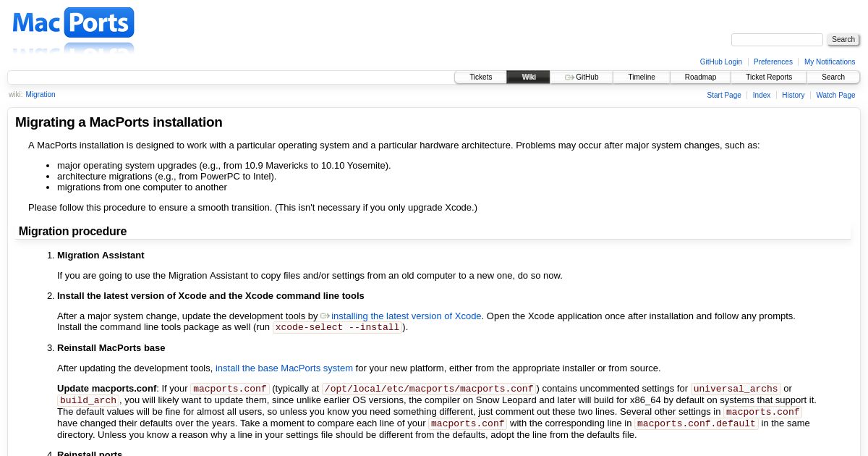Viewport: 868px width, 456px height.
Task: Go to the wiki Start Page
Action: [724, 96]
